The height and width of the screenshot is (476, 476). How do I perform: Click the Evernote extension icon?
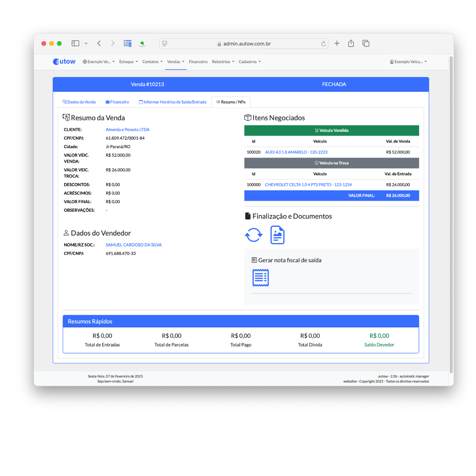pyautogui.click(x=142, y=44)
